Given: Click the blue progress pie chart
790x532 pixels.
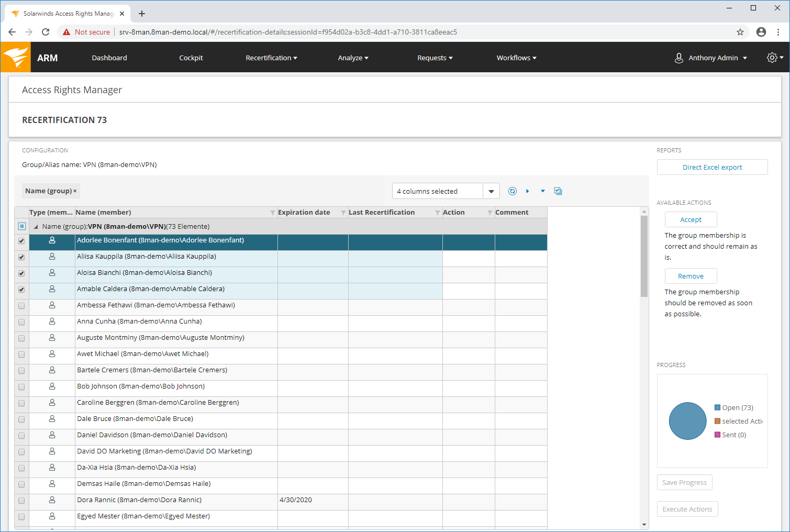Looking at the screenshot, I should [687, 421].
